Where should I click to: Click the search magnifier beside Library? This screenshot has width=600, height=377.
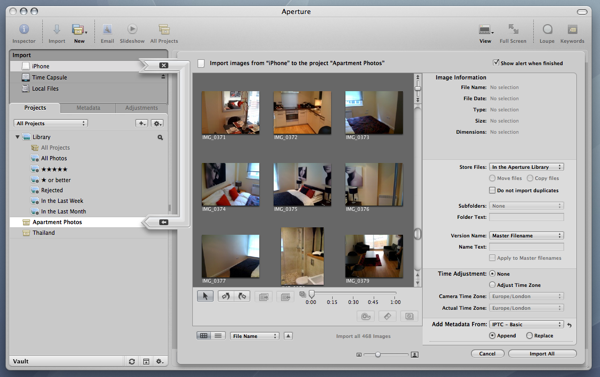[160, 137]
